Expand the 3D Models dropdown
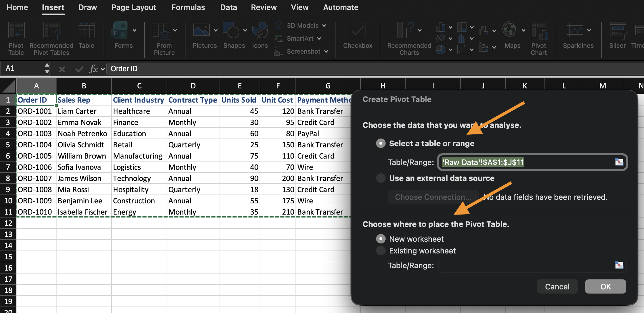644x313 pixels. coord(324,26)
